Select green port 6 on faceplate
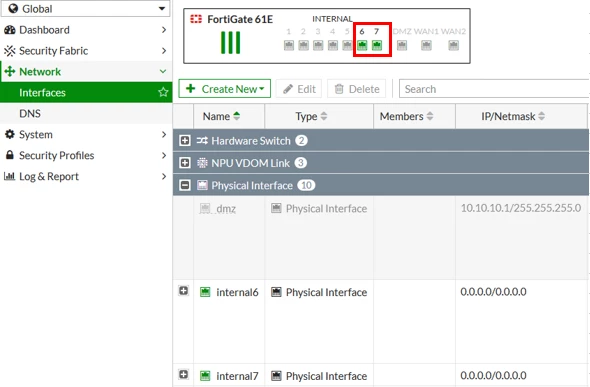 362,46
